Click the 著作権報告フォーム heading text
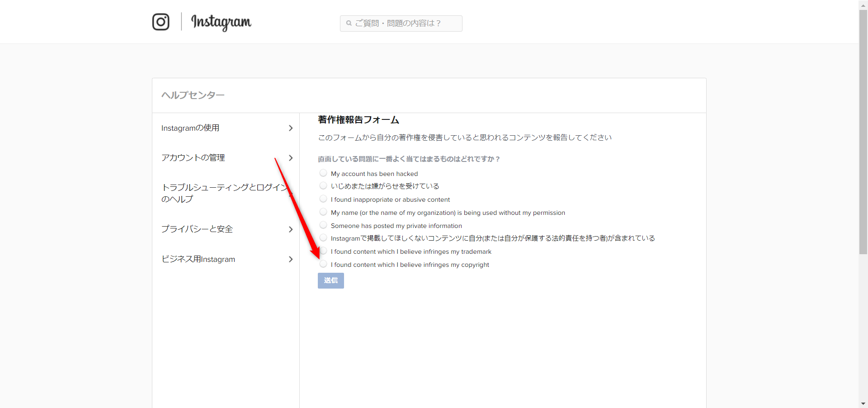The image size is (868, 408). click(x=359, y=120)
